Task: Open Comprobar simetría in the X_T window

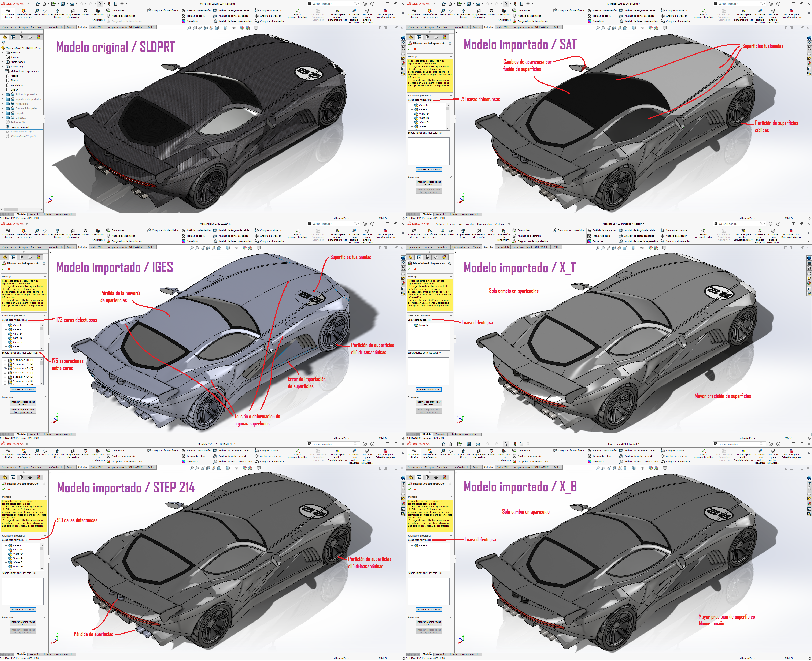Action: (x=674, y=230)
